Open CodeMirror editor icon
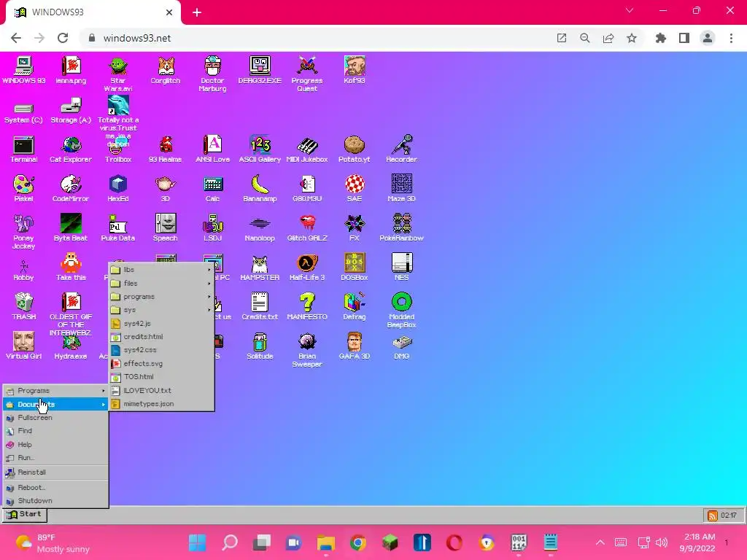This screenshot has height=560, width=747. coord(71,189)
